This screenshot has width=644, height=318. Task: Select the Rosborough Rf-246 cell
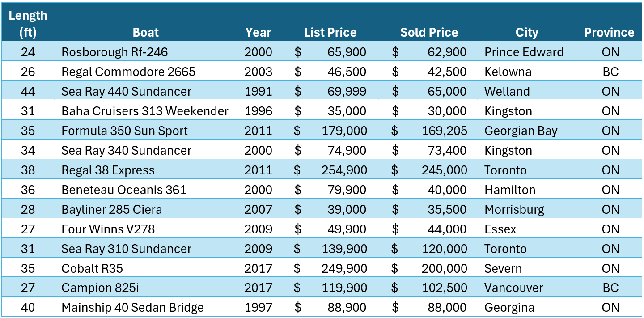pos(114,52)
